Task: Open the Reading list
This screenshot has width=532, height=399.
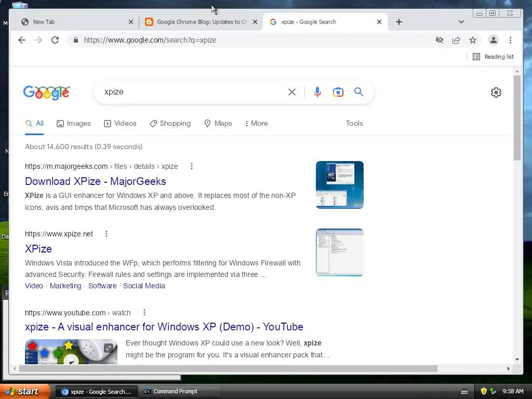Action: (x=494, y=57)
